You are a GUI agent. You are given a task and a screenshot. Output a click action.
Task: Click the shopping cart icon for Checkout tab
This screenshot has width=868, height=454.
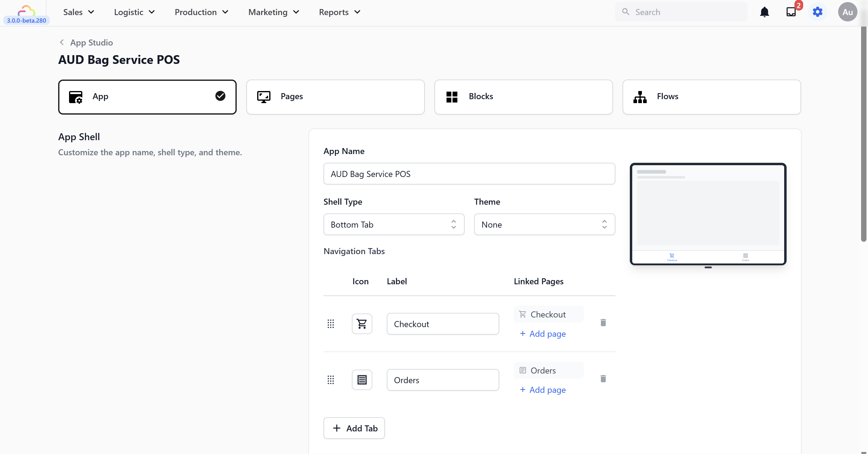coord(362,324)
